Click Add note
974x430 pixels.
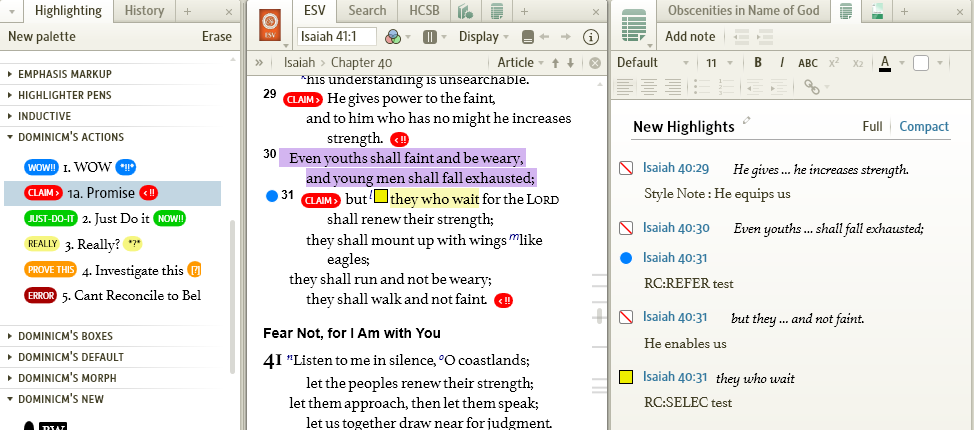[690, 37]
